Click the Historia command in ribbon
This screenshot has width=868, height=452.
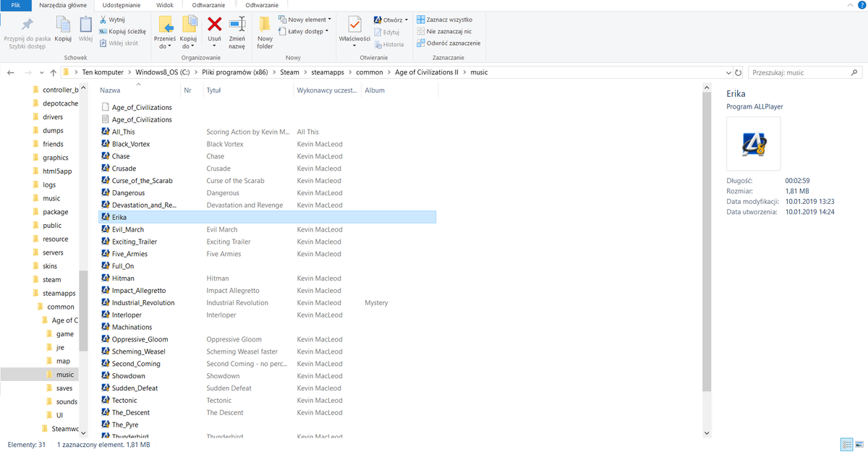pyautogui.click(x=388, y=44)
